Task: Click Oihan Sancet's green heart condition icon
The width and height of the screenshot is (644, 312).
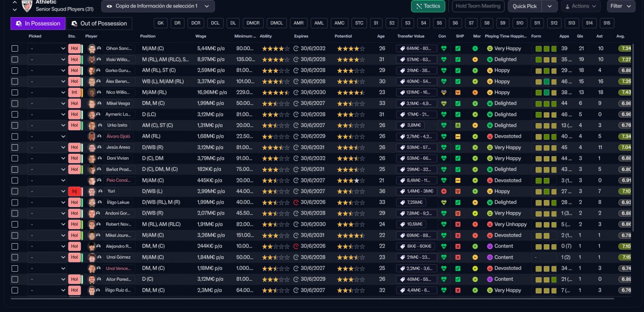Action: coord(443,49)
